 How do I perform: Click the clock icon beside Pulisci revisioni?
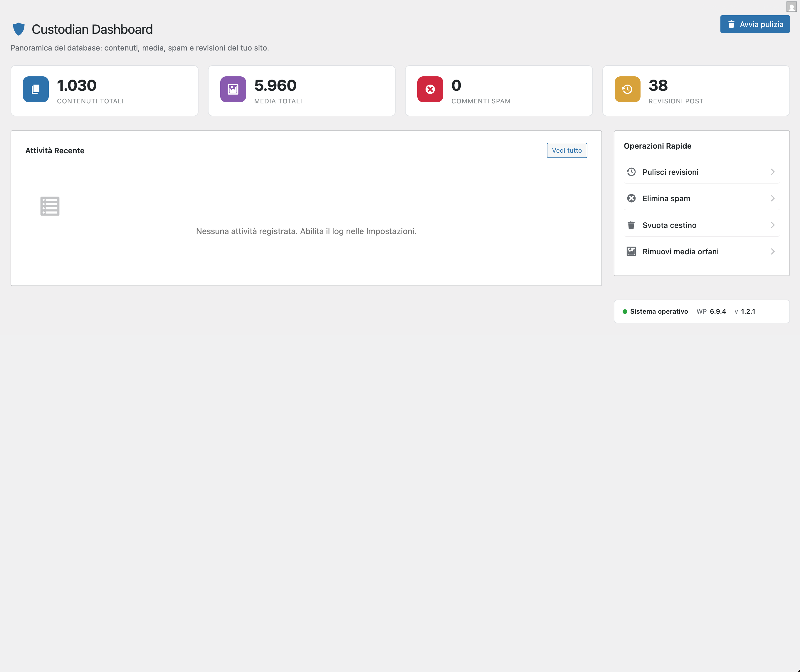click(631, 172)
